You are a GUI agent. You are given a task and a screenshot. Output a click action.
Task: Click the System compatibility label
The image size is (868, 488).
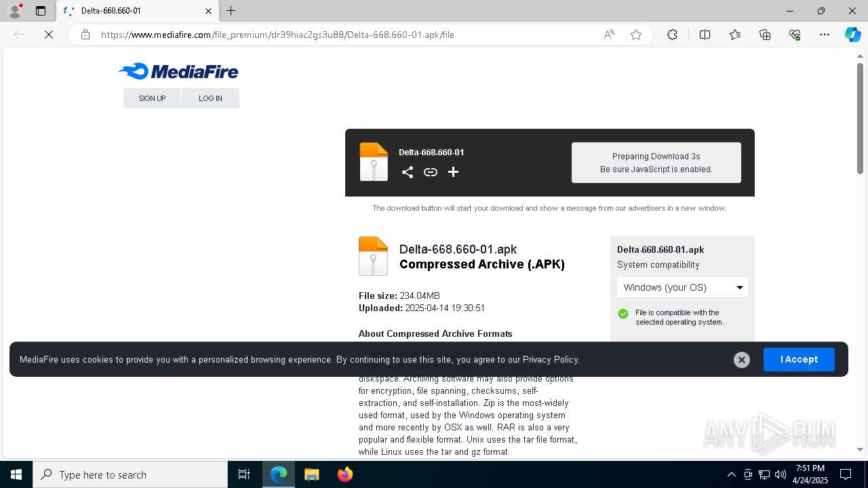(x=658, y=265)
